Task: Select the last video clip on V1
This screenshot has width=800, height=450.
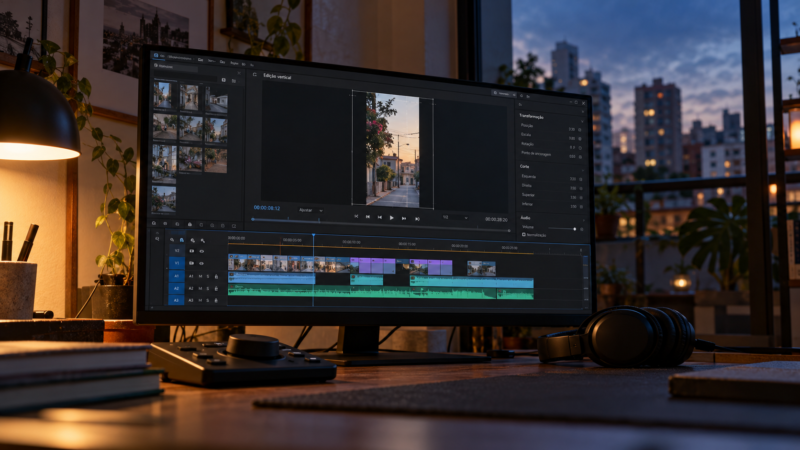Action: 481,268
